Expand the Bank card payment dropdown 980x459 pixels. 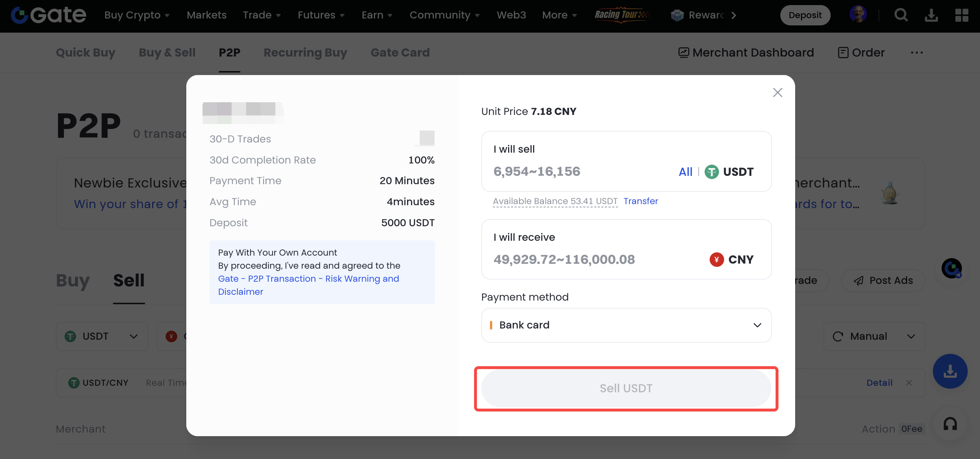point(626,325)
